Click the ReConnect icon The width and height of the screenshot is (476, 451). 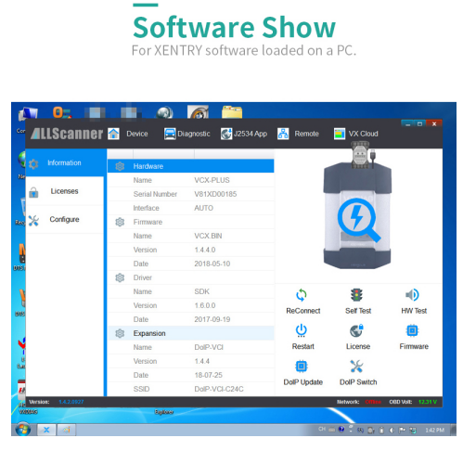point(302,295)
